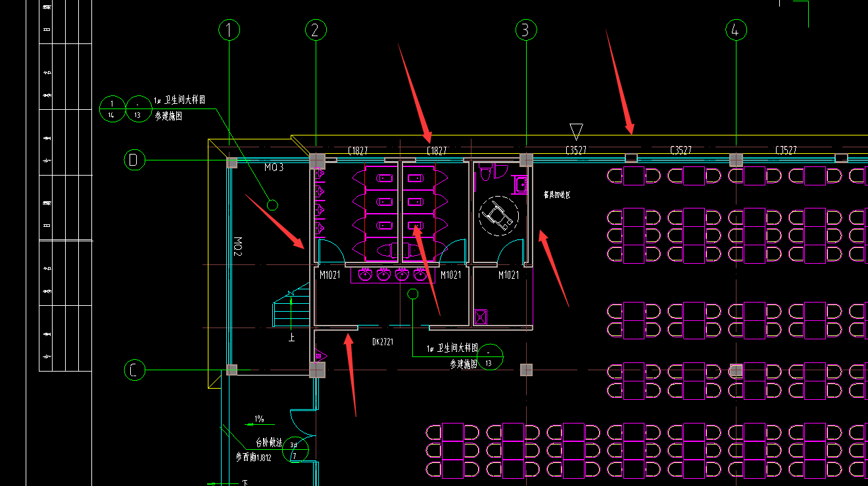Select C1827 label nearest axis 2
This screenshot has height=486, width=868.
click(x=358, y=151)
